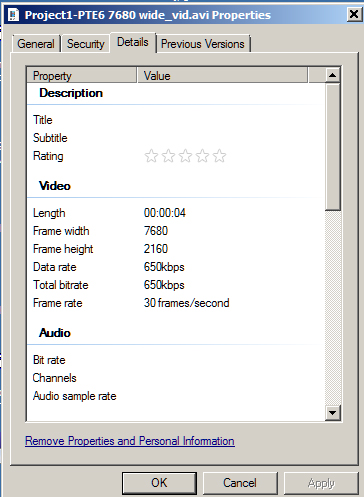The width and height of the screenshot is (364, 497).
Task: Select the Bit rate property row
Action: point(176,360)
